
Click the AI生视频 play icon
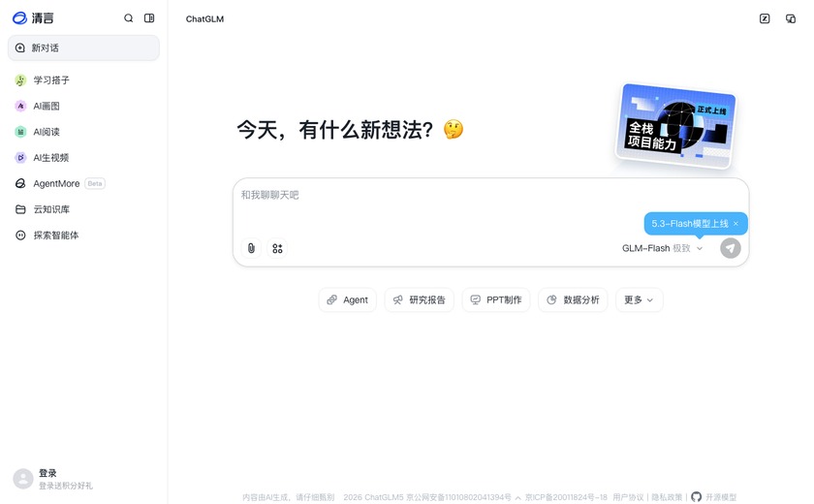[20, 158]
